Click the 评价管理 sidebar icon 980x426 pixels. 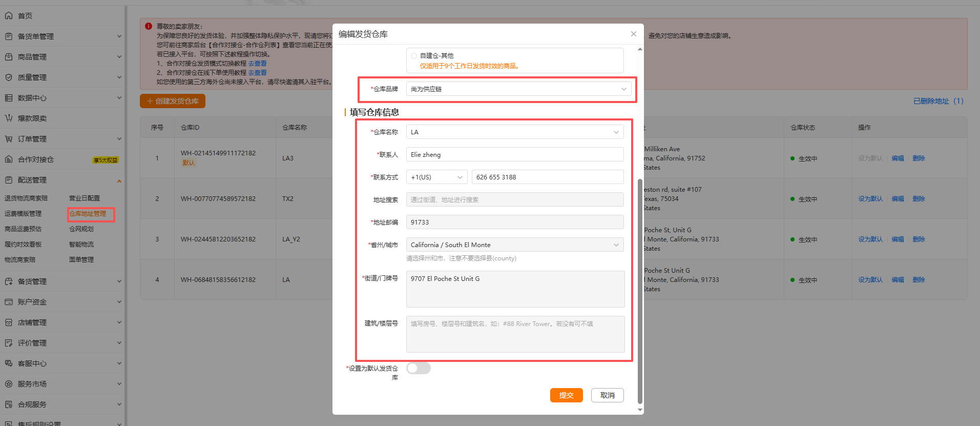9,343
